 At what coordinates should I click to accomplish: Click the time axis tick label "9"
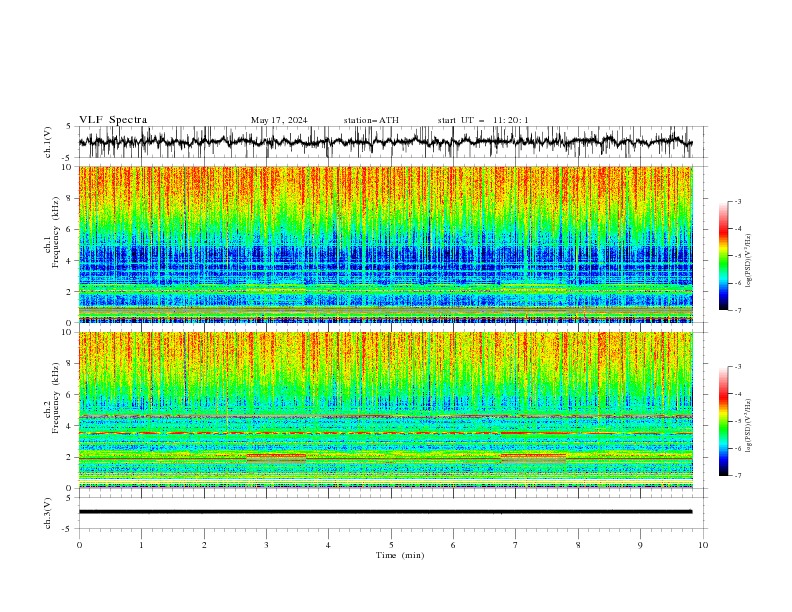(640, 545)
